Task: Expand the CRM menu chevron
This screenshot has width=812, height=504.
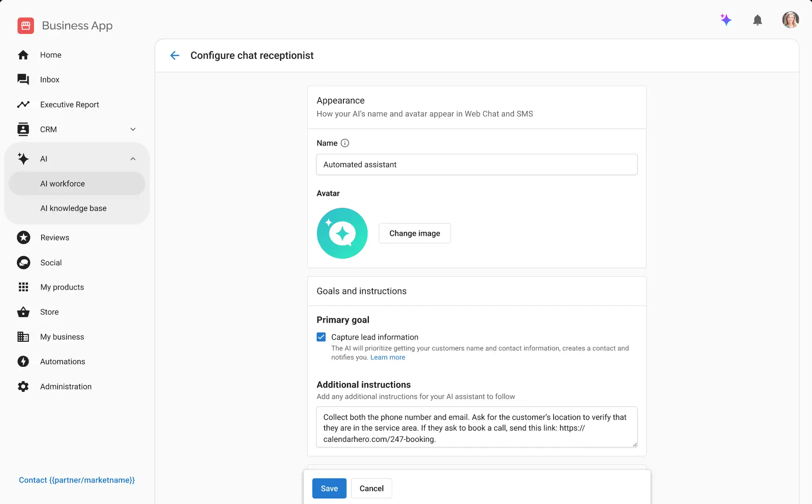Action: click(133, 130)
